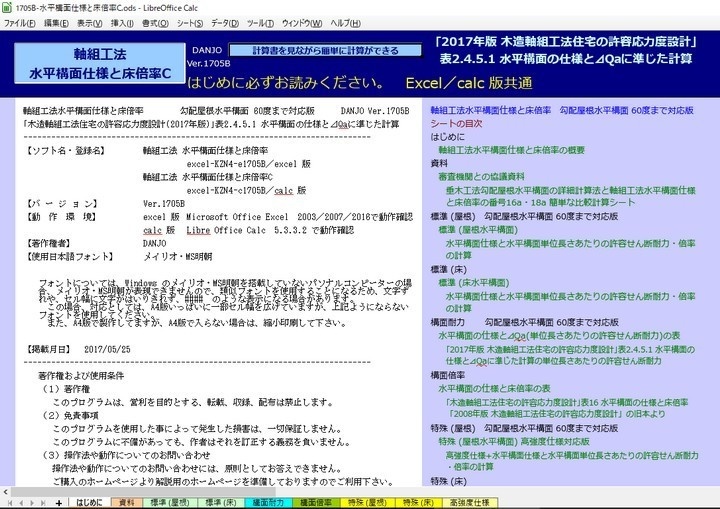This screenshot has width=720, height=509.
Task: Click the last-sheet navigation arrow
Action: (x=43, y=503)
